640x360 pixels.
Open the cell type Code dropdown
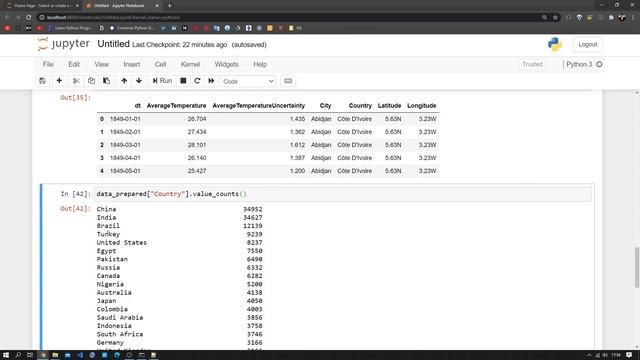[x=248, y=81]
